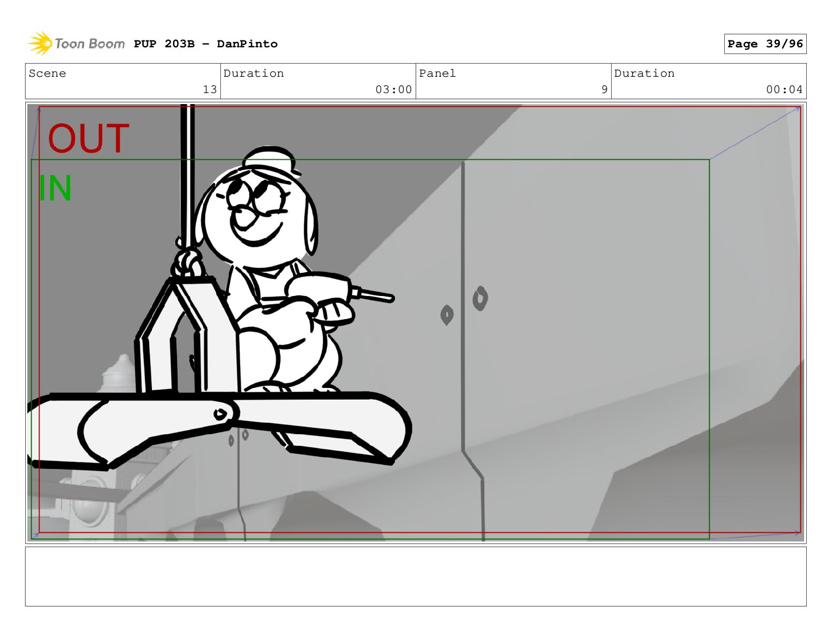This screenshot has width=832, height=644.
Task: Click the 'Scene' header label
Action: pyautogui.click(x=47, y=74)
